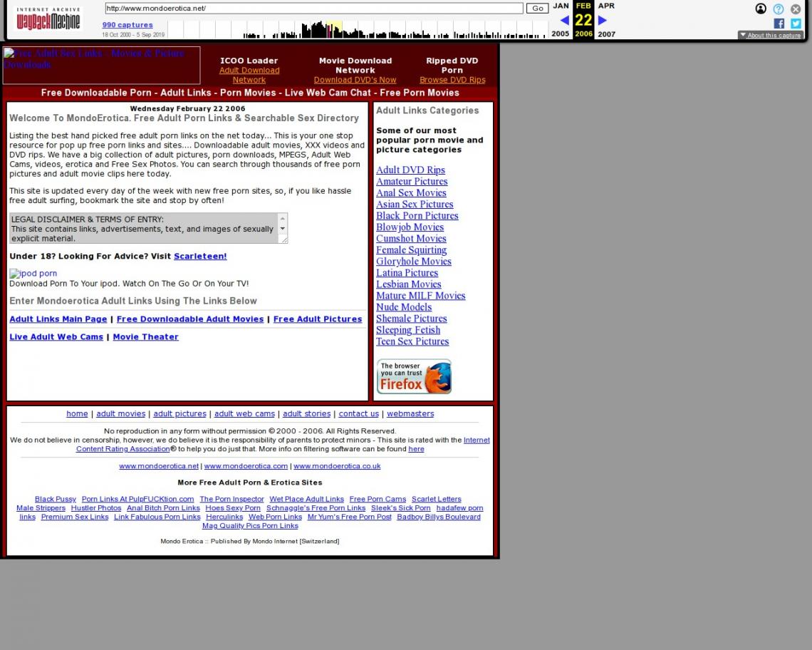Share this capture on Twitter
The image size is (812, 650).
pos(796,24)
